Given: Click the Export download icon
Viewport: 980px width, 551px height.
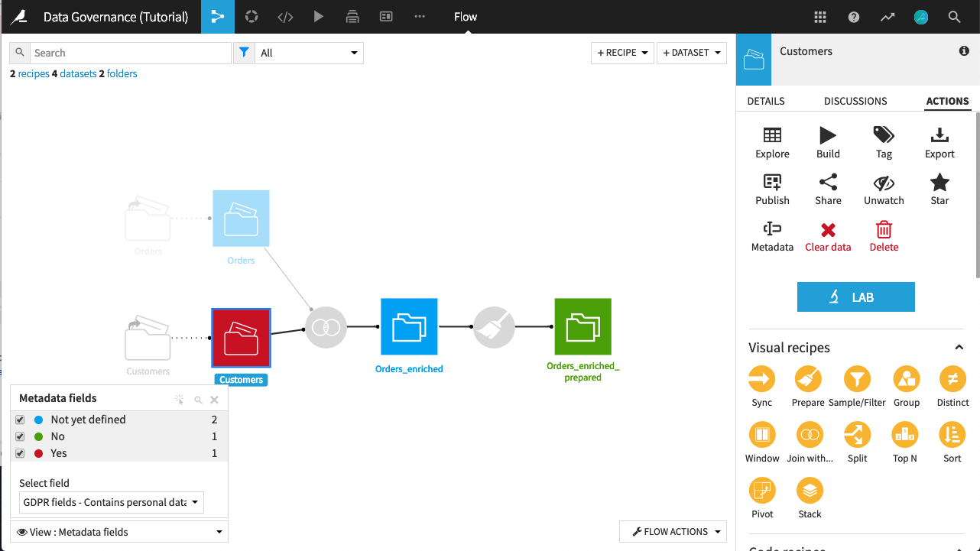Looking at the screenshot, I should pyautogui.click(x=939, y=136).
